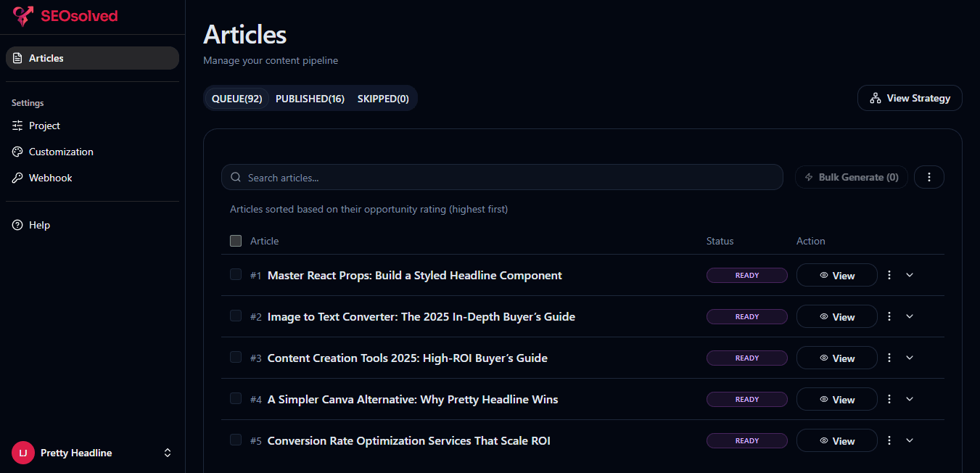Viewport: 980px width, 473px height.
Task: Switch to the PUBLISHED(16) tab
Action: (310, 99)
